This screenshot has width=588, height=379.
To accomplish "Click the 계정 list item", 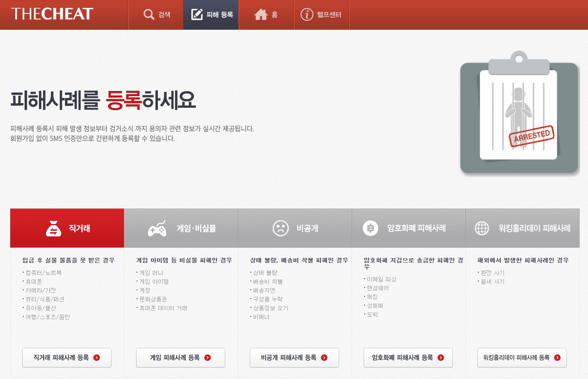I will click(144, 290).
